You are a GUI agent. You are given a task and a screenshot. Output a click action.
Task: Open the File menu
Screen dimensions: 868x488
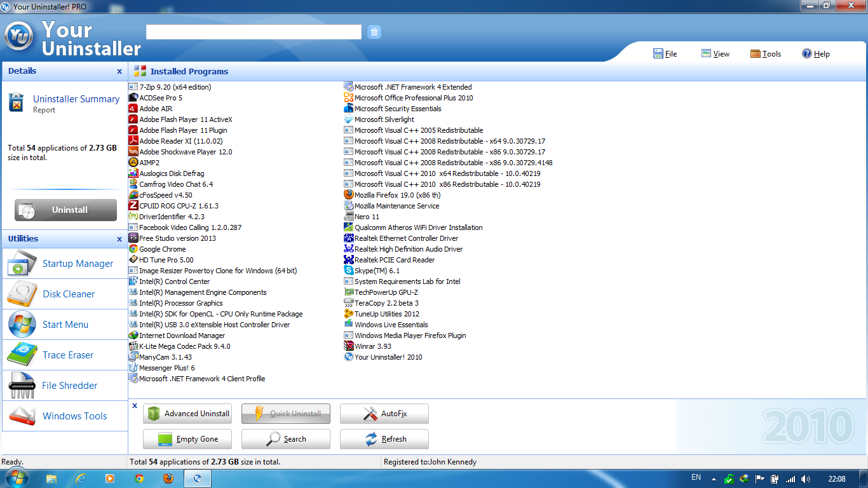[665, 54]
